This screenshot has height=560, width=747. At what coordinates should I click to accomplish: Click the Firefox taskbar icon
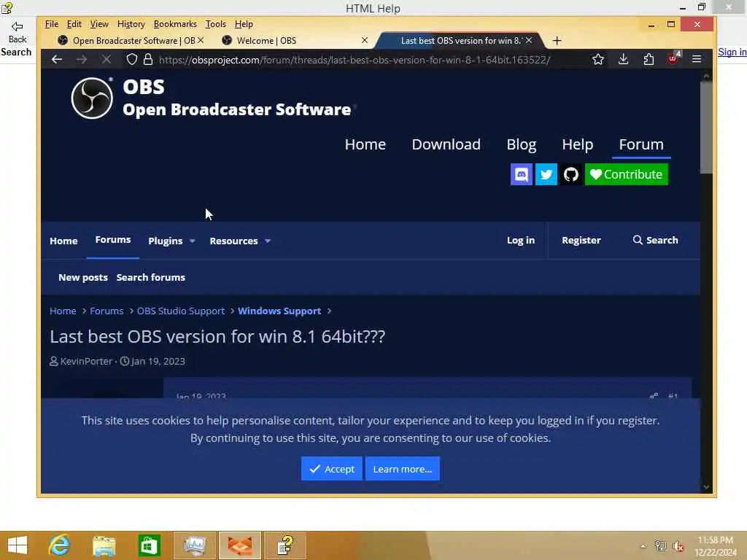tap(240, 545)
